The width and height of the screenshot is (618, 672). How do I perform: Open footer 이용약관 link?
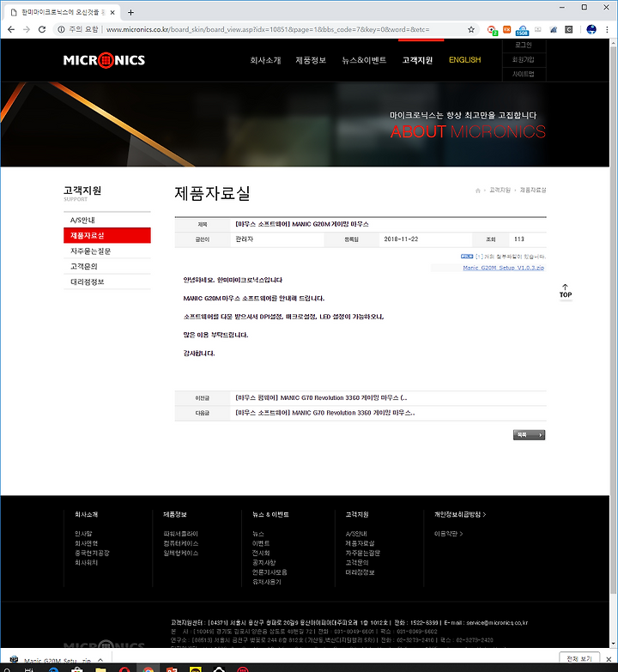pos(448,534)
